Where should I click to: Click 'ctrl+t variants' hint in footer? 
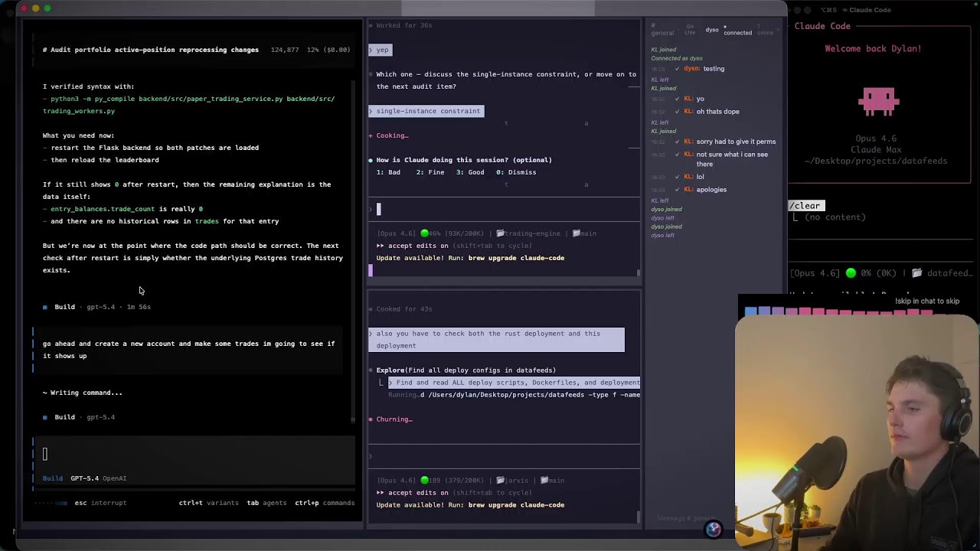click(x=209, y=503)
